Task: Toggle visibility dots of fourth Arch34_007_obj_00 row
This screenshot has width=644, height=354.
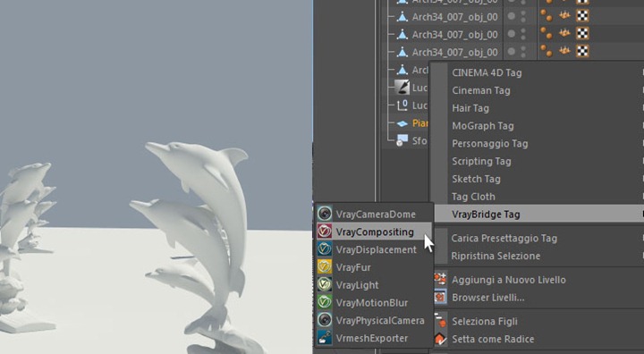Action: 517,52
